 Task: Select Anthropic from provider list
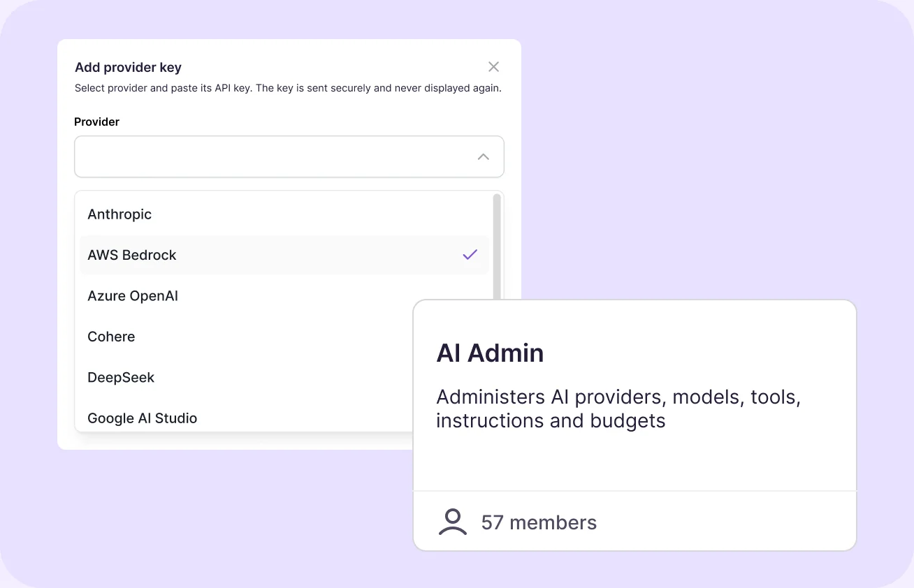pyautogui.click(x=284, y=214)
